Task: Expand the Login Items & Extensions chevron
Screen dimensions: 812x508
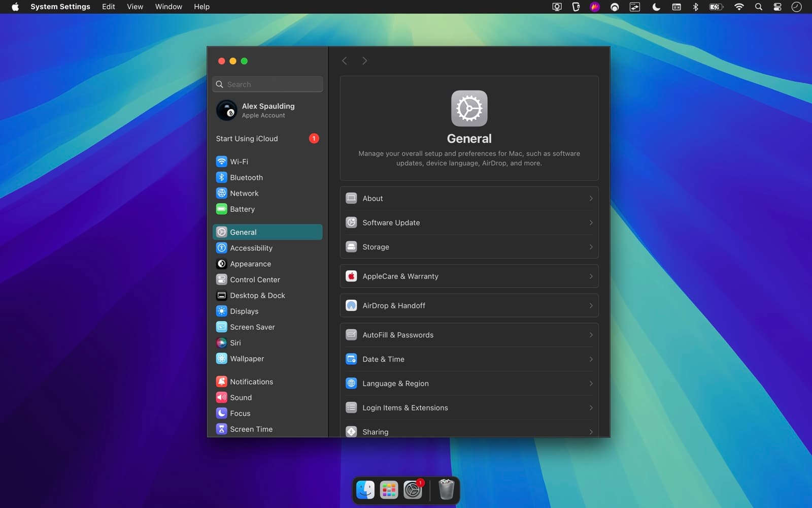Action: tap(591, 407)
